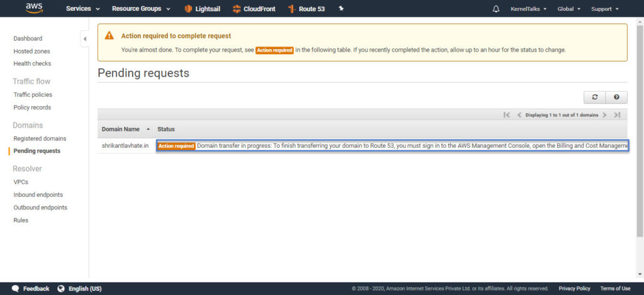The image size is (644, 295).
Task: Open Policy records in sidebar
Action: point(32,107)
